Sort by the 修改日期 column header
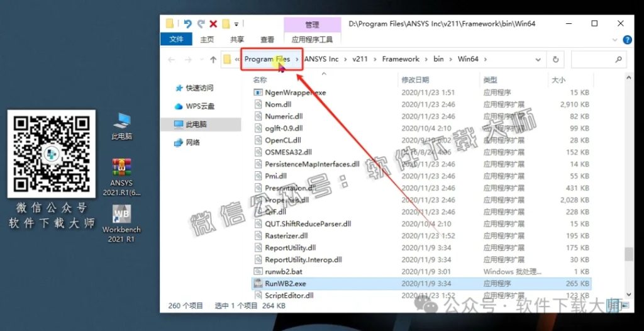 pyautogui.click(x=415, y=80)
